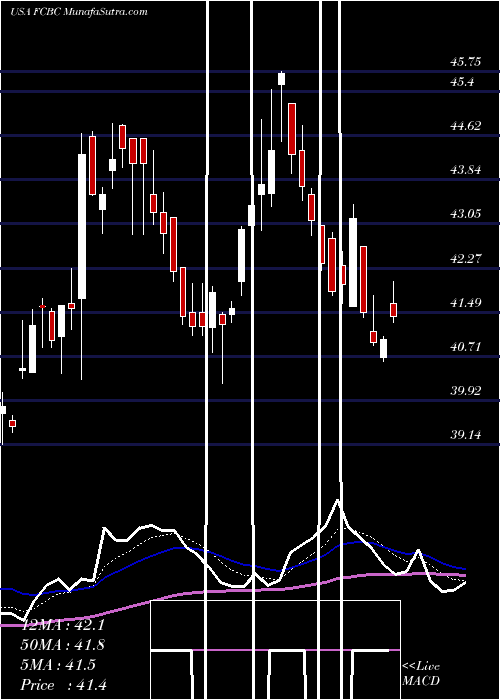The width and height of the screenshot is (500, 700).
Task: Select the 39.14 price level label
Action: click(x=466, y=434)
